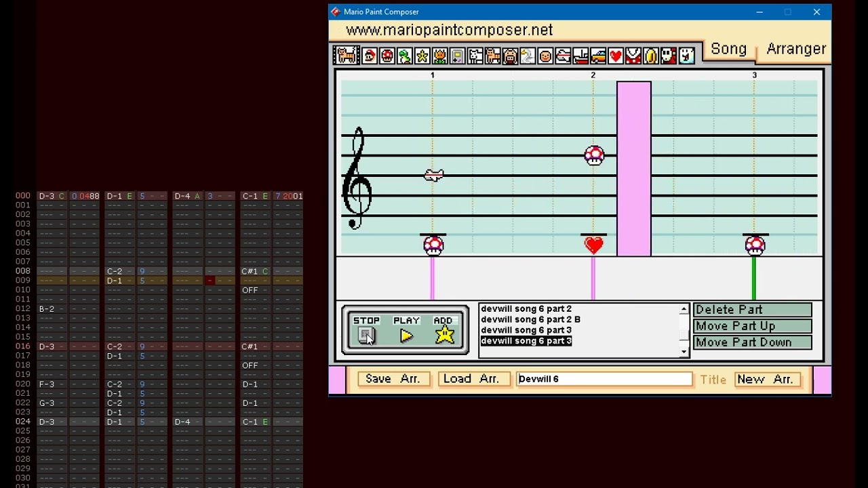Select the mushroom instrument in toolbar
This screenshot has width=868, height=488.
pos(387,56)
